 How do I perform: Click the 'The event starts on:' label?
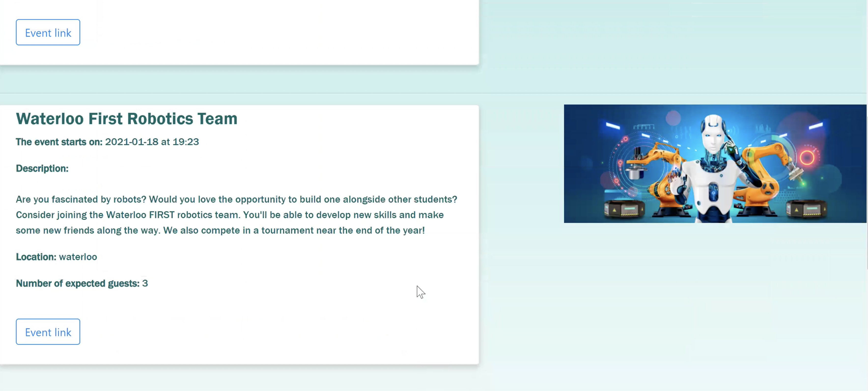click(59, 142)
